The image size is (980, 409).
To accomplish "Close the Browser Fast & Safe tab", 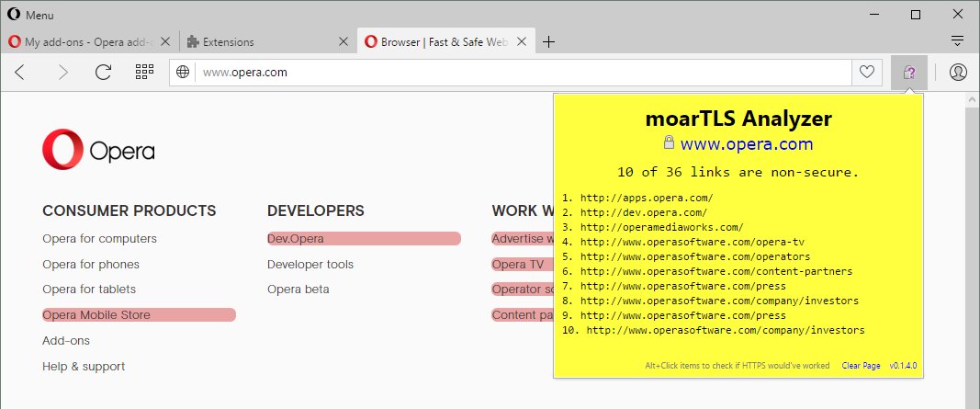I will pyautogui.click(x=523, y=42).
